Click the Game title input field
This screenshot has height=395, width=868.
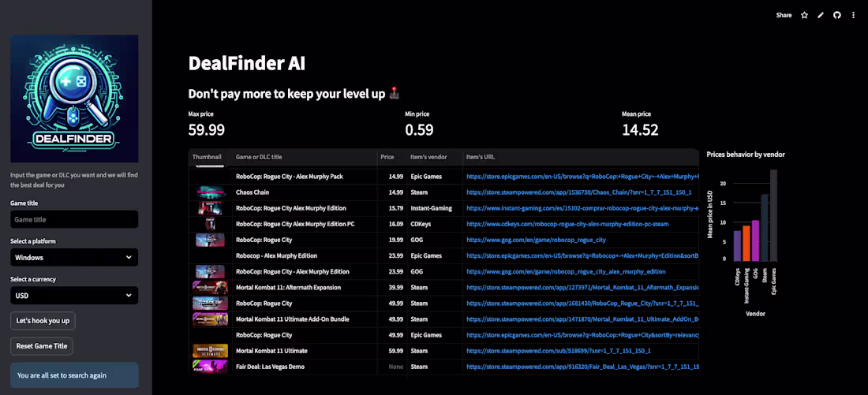pos(74,220)
